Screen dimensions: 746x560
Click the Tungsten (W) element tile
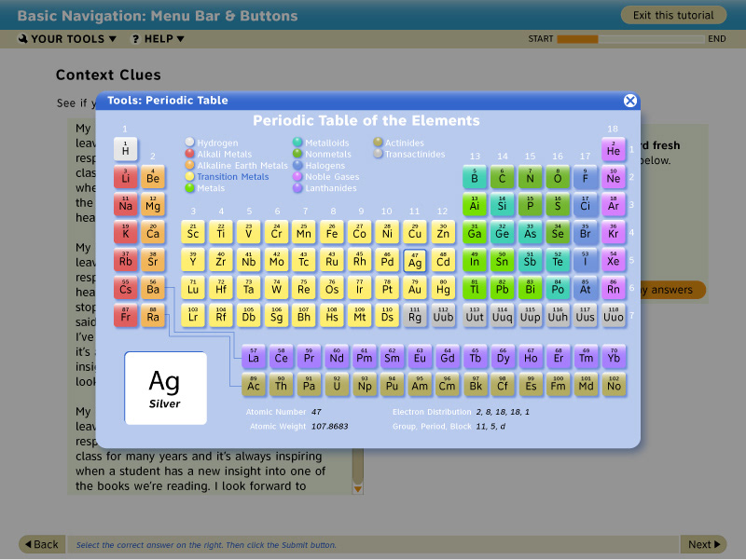pyautogui.click(x=276, y=288)
